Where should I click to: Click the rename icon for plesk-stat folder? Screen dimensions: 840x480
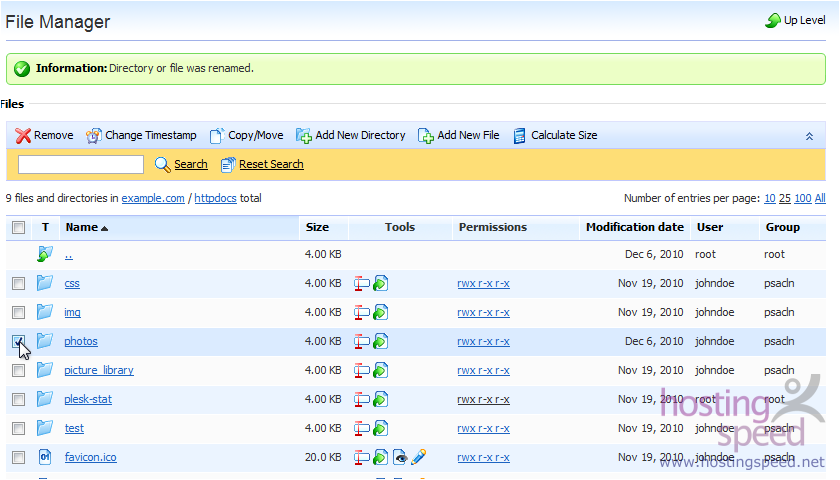(x=362, y=399)
